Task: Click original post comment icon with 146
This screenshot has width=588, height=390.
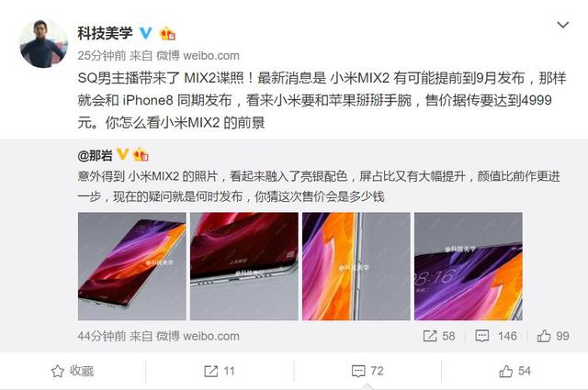Action: (496, 336)
